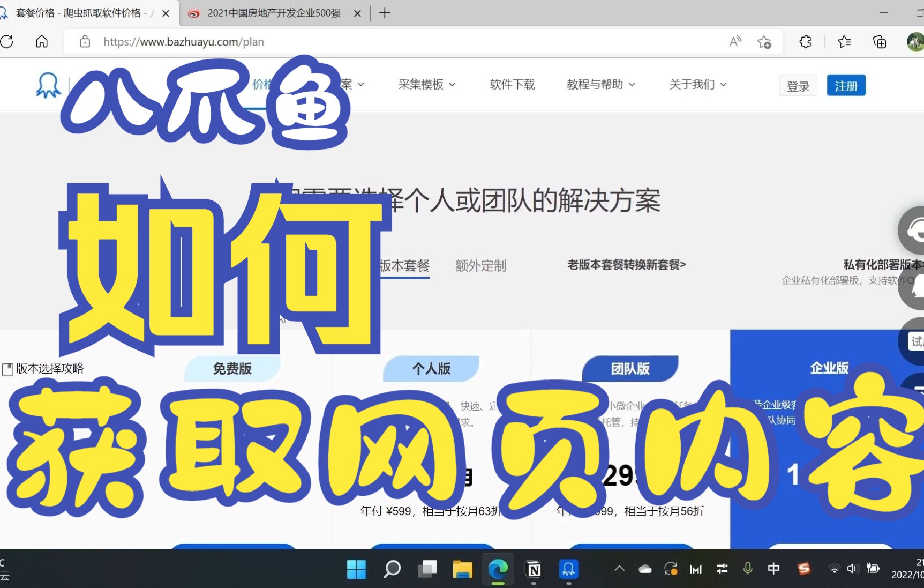
Task: Open Task View on taskbar
Action: (427, 569)
